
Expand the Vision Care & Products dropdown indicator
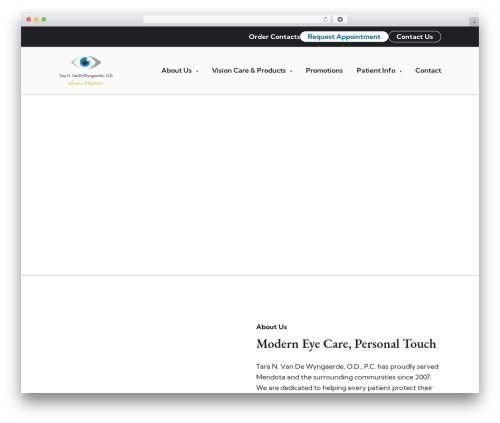pyautogui.click(x=291, y=71)
